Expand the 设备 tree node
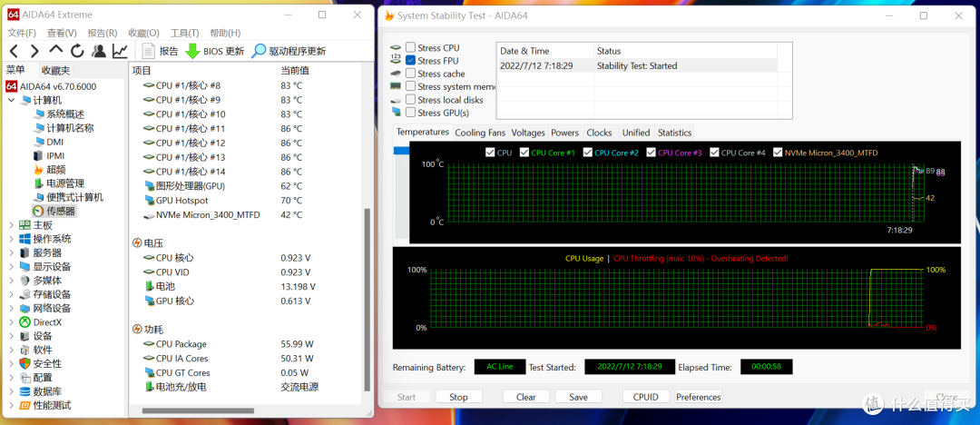980x425 pixels. (11, 336)
